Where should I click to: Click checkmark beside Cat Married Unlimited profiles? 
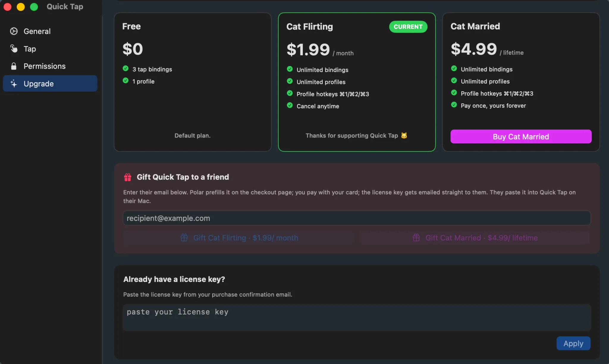pos(454,81)
